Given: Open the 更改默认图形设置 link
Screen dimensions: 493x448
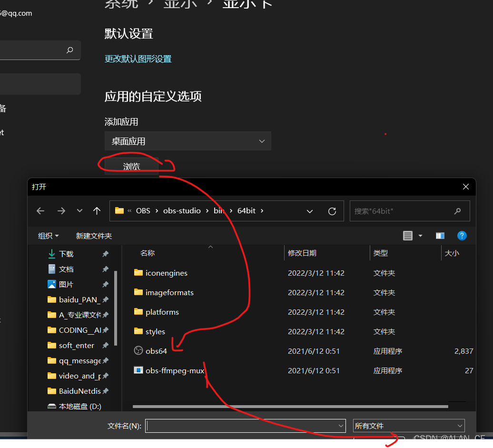Looking at the screenshot, I should [x=138, y=59].
